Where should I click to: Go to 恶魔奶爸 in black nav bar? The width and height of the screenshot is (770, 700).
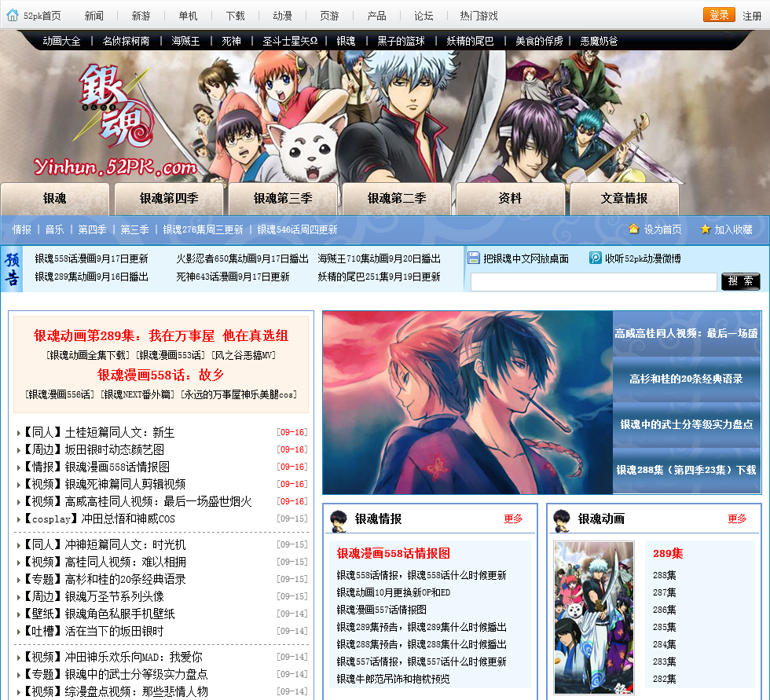(x=599, y=41)
